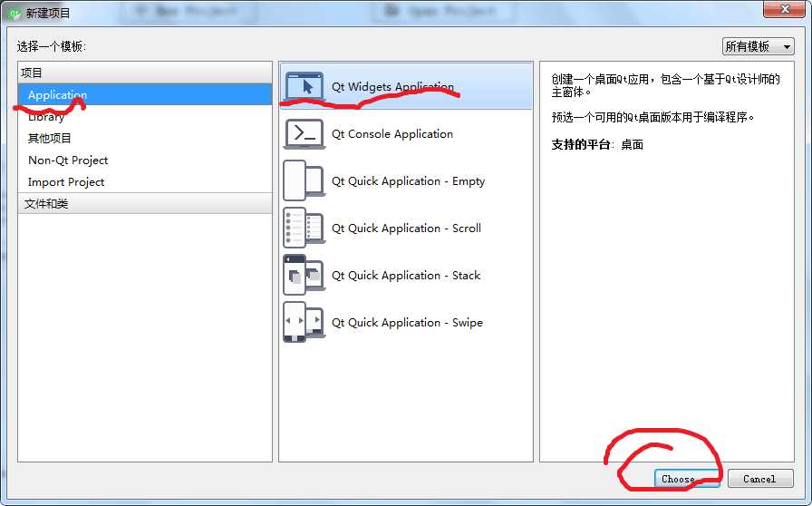The height and width of the screenshot is (506, 812).
Task: Select the Import Project category
Action: pos(145,182)
